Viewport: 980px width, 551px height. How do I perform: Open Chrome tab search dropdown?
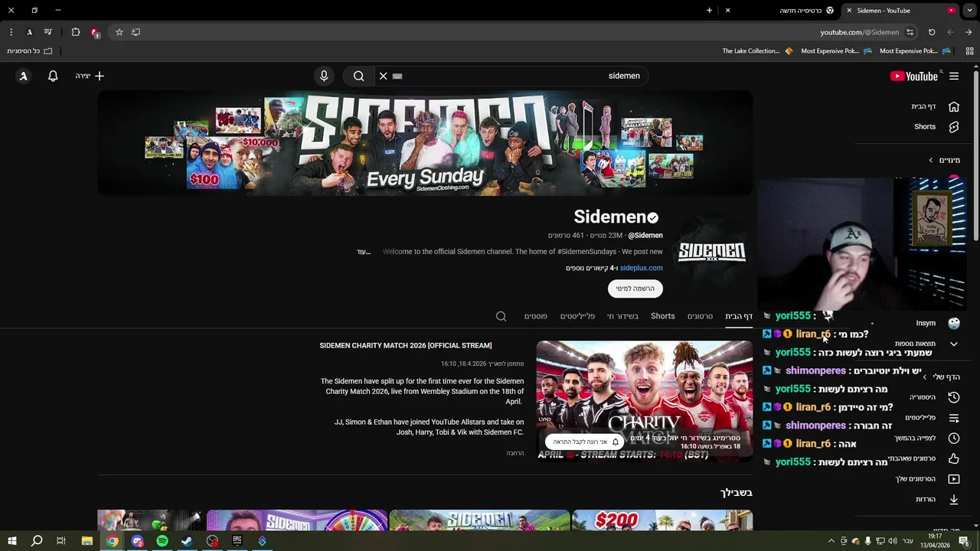point(969,11)
